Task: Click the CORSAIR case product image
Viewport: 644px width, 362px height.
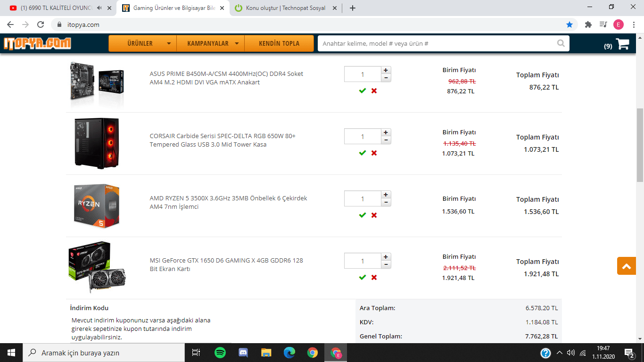Action: (x=97, y=143)
